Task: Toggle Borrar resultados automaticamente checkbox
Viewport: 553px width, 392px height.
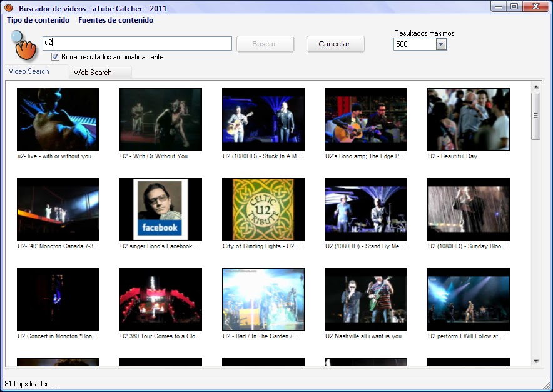Action: click(56, 56)
